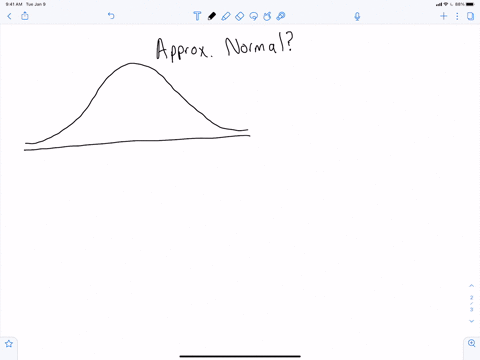This screenshot has width=480, height=360.
Task: Tap the handwritten 'Approx. Normal?' text
Action: pyautogui.click(x=225, y=47)
